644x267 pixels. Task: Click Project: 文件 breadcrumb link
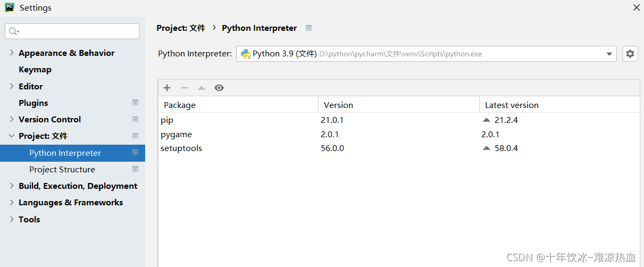click(181, 28)
